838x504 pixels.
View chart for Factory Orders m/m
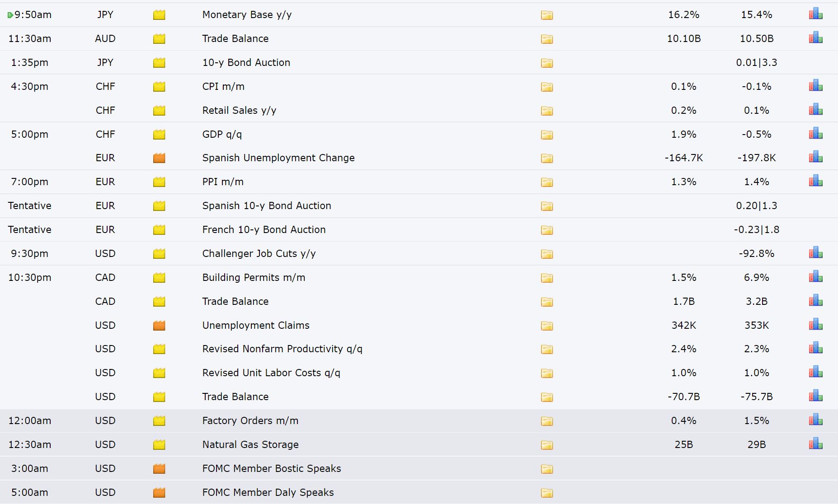pyautogui.click(x=815, y=420)
